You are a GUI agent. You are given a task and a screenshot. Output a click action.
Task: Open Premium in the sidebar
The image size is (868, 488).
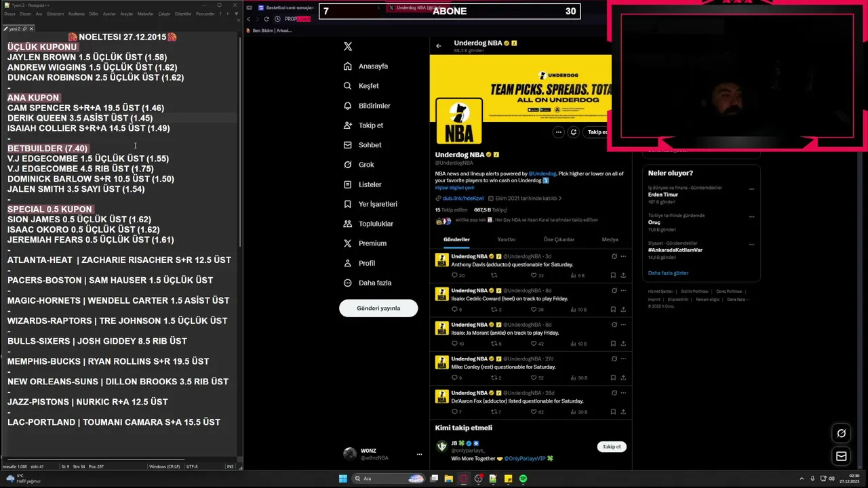[365, 243]
